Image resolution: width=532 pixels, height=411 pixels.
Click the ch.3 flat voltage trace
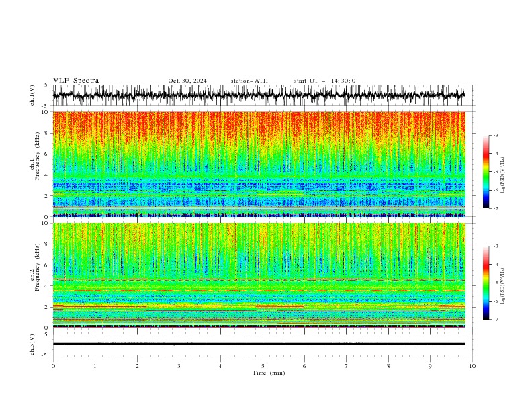point(259,344)
